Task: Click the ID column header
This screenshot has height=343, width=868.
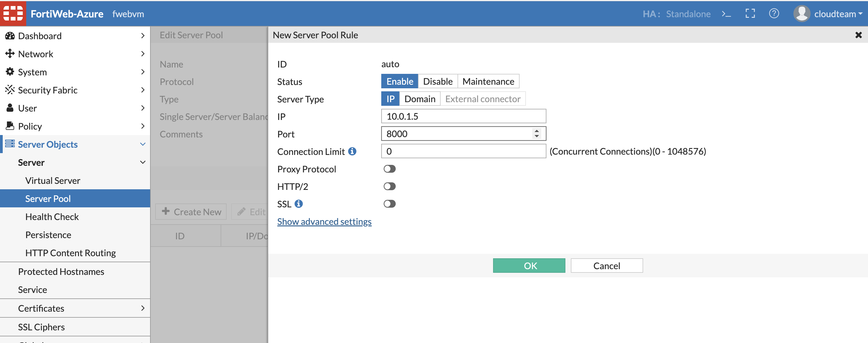Action: (x=180, y=236)
